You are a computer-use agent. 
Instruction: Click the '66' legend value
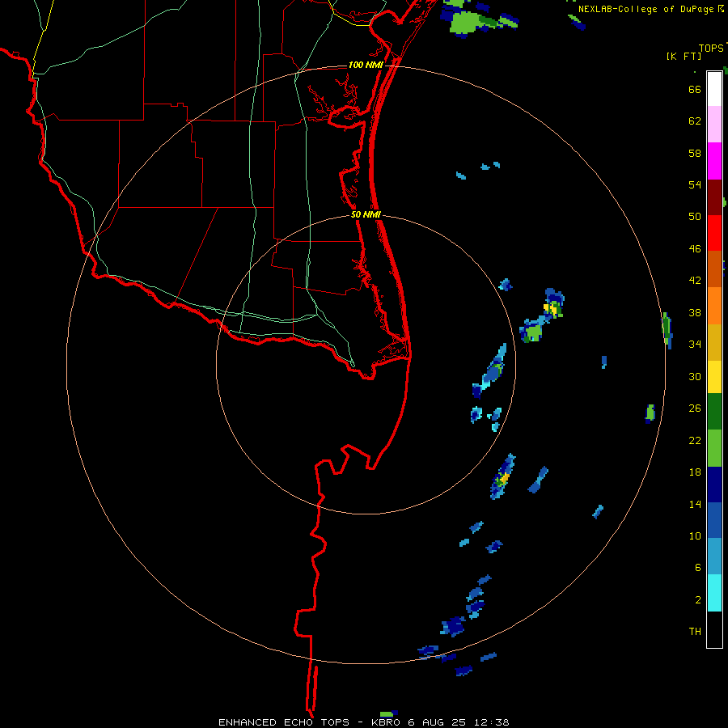click(695, 90)
